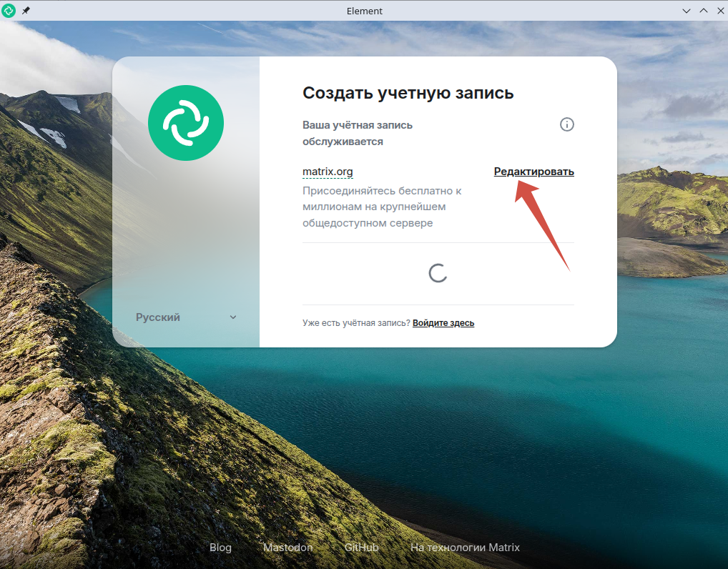Click the pin icon in title bar
This screenshot has width=728, height=569.
pos(26,11)
